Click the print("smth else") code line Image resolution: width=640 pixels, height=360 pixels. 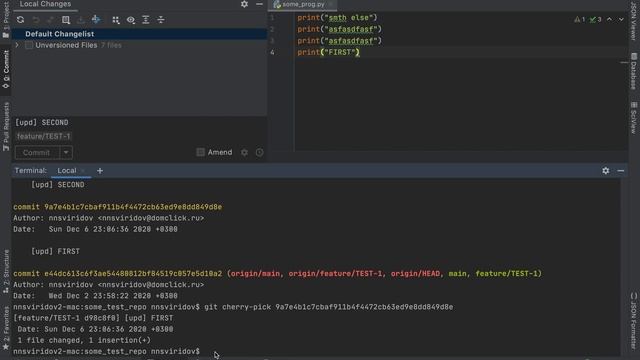click(x=337, y=18)
